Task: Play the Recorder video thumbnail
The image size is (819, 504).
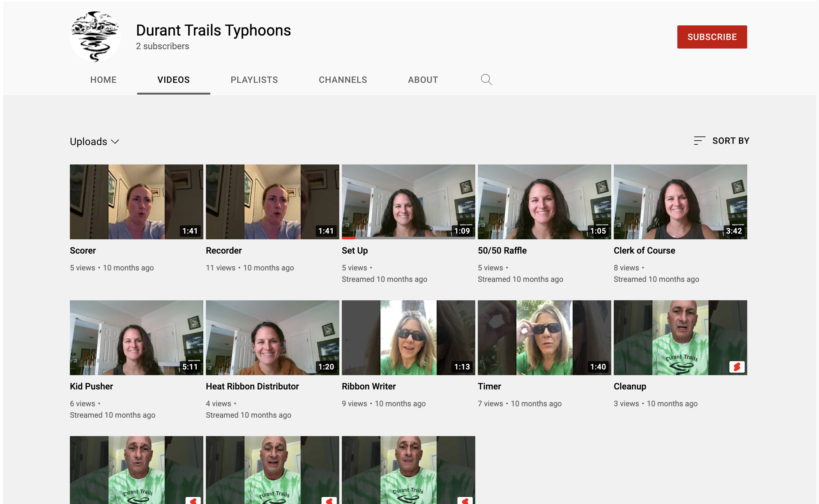Action: (x=272, y=202)
